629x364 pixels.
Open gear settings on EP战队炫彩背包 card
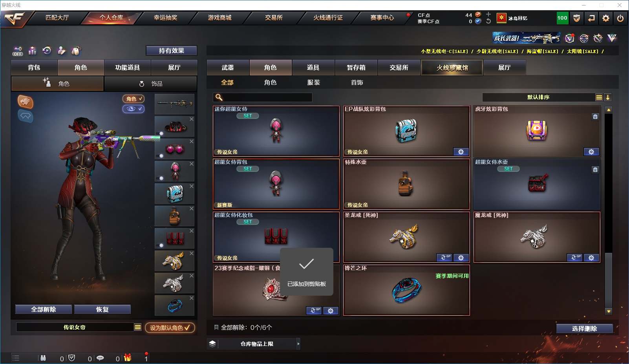(x=461, y=152)
